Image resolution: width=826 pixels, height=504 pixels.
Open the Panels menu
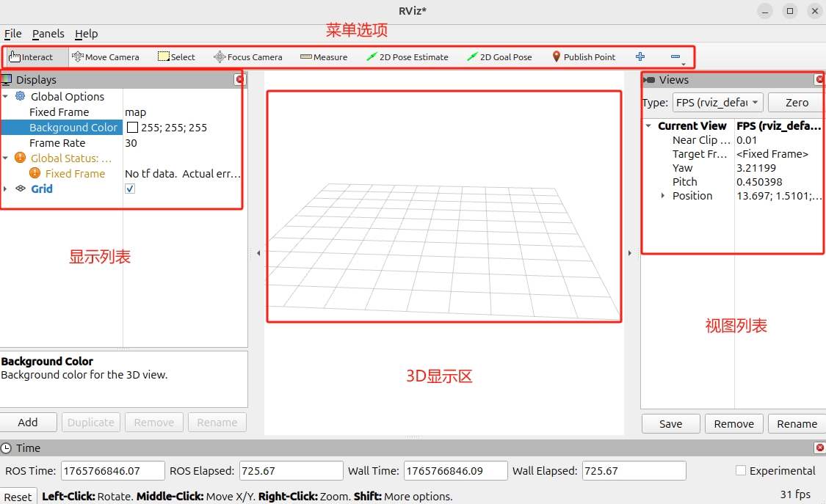click(48, 34)
